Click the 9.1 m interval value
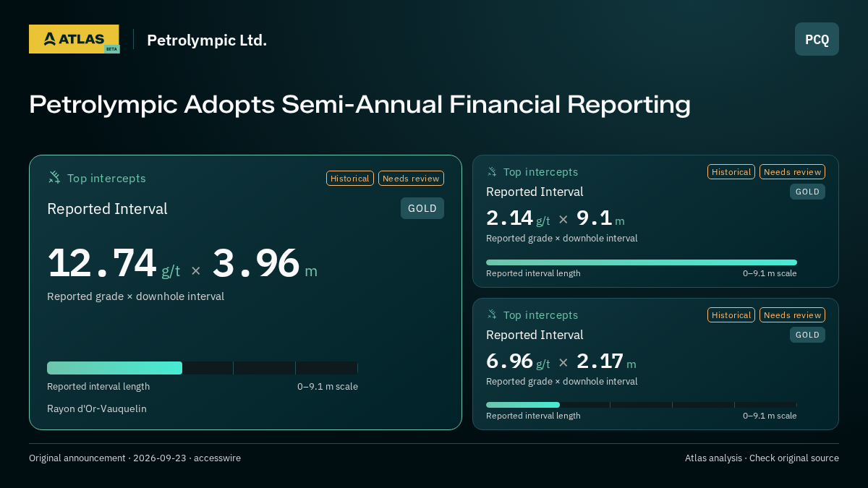 pos(600,218)
